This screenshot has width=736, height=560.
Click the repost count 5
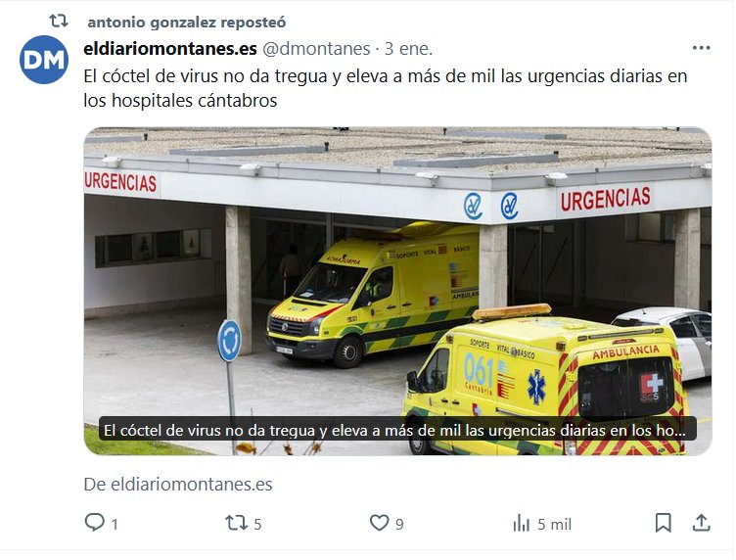click(x=257, y=525)
